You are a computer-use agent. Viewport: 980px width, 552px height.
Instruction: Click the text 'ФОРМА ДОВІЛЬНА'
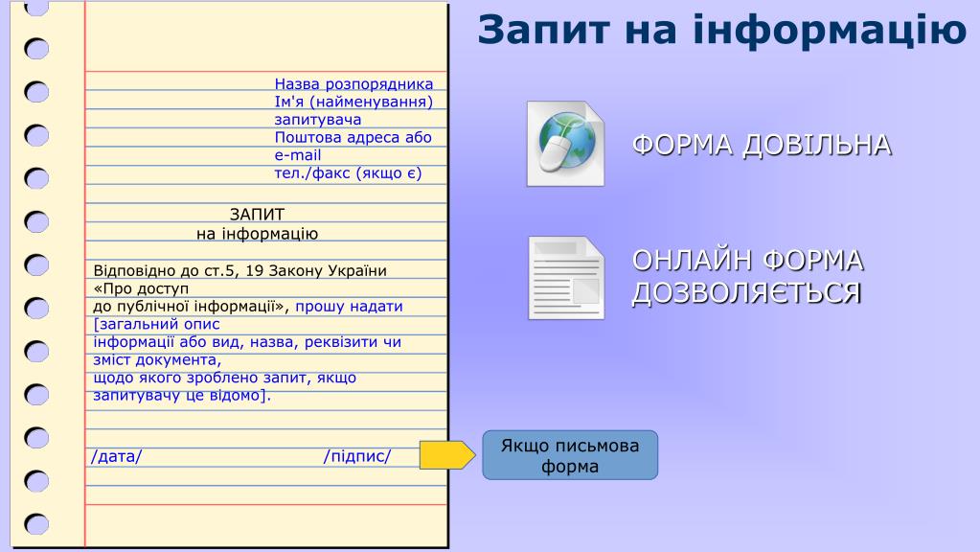click(x=762, y=145)
